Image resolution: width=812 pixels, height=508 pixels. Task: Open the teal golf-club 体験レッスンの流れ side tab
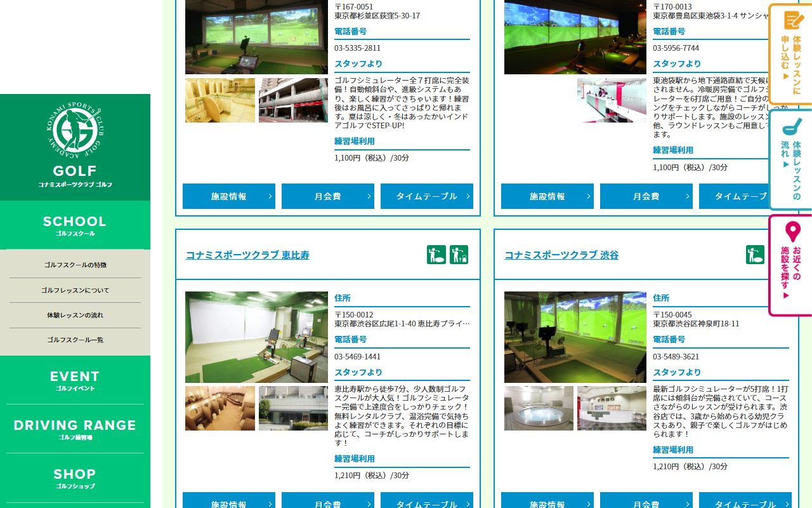click(x=790, y=160)
